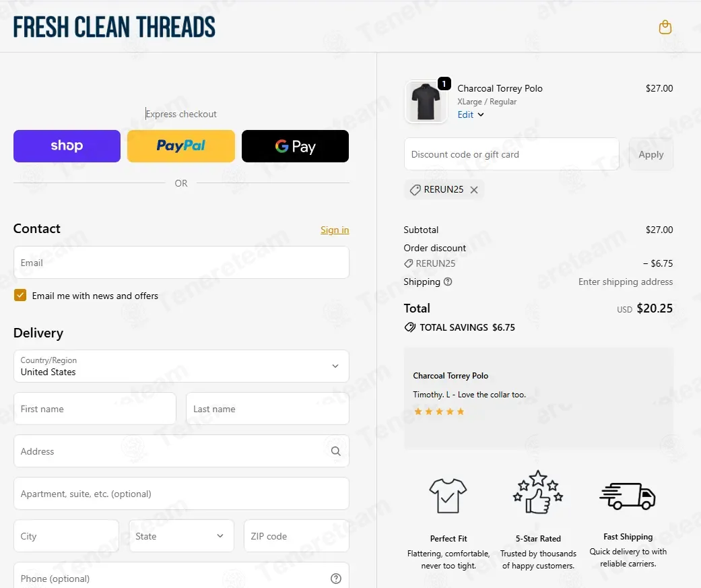Click the Charcoal Torrey Polo product thumbnail
The image size is (701, 588).
point(426,102)
